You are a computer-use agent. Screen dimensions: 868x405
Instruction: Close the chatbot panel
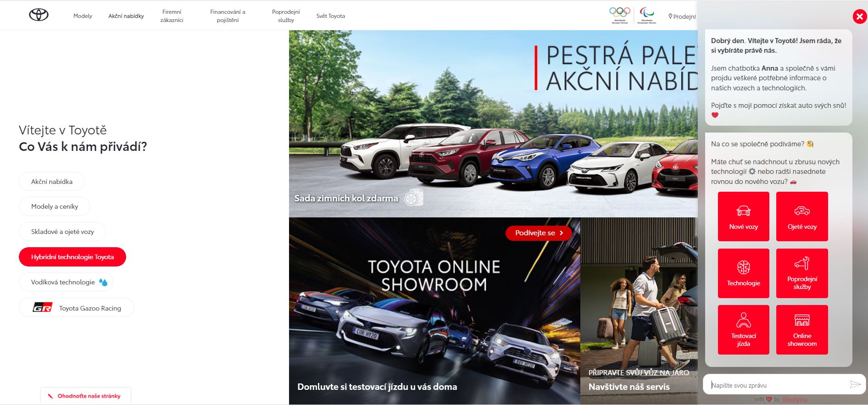859,17
